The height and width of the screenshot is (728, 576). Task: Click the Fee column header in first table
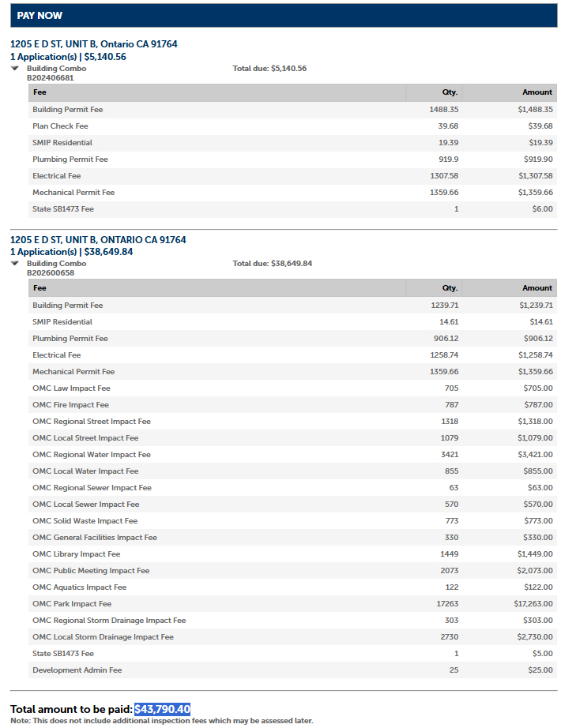(x=40, y=92)
